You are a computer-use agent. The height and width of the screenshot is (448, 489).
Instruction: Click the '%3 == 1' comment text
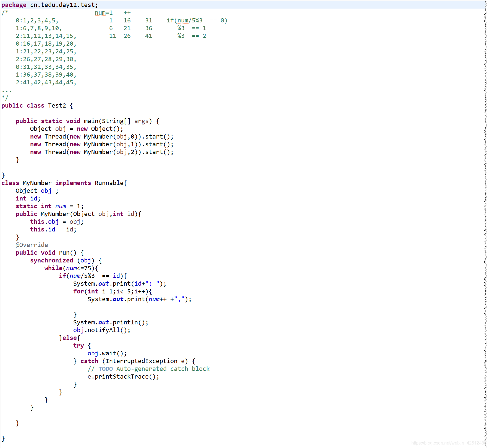[192, 28]
